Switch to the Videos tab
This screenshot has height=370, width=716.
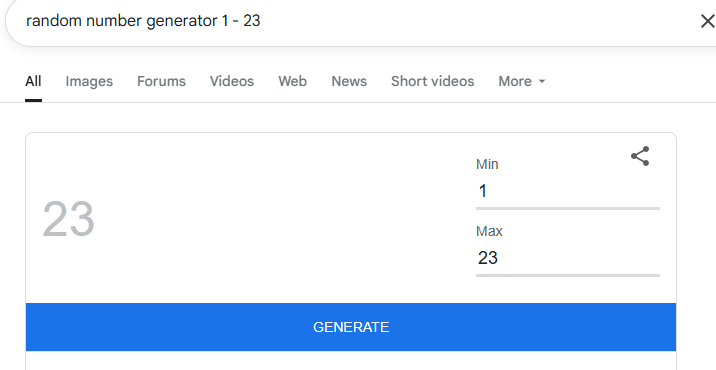[x=232, y=81]
